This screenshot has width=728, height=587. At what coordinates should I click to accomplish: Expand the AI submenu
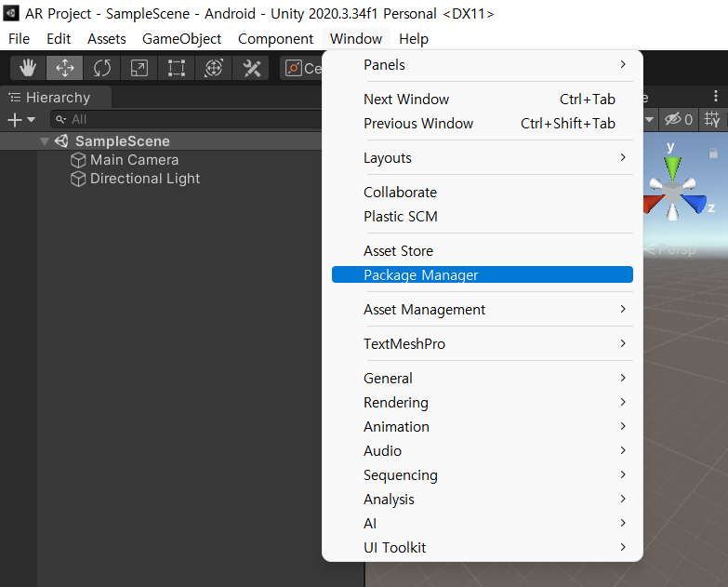pos(482,523)
